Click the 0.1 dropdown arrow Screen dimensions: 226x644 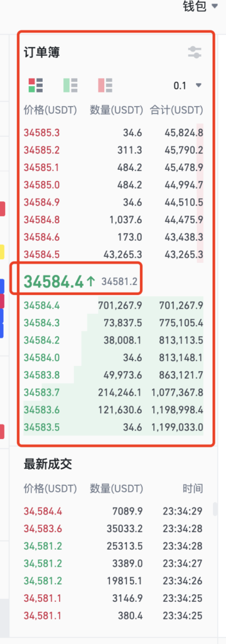coord(198,86)
